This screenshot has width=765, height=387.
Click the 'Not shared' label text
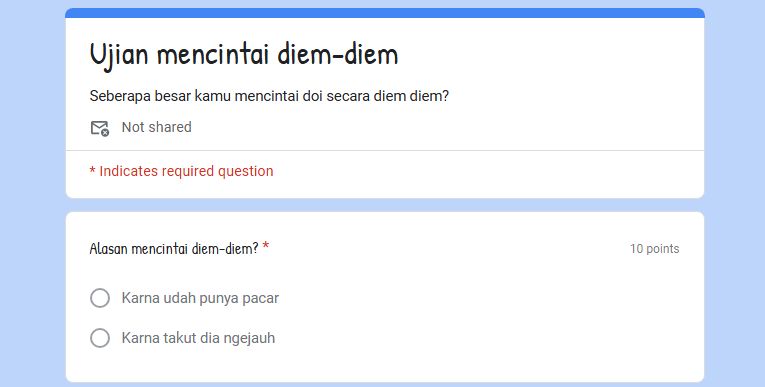[x=157, y=127]
